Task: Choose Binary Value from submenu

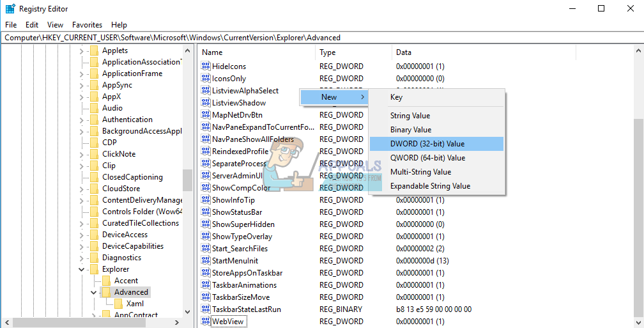Action: [x=436, y=130]
